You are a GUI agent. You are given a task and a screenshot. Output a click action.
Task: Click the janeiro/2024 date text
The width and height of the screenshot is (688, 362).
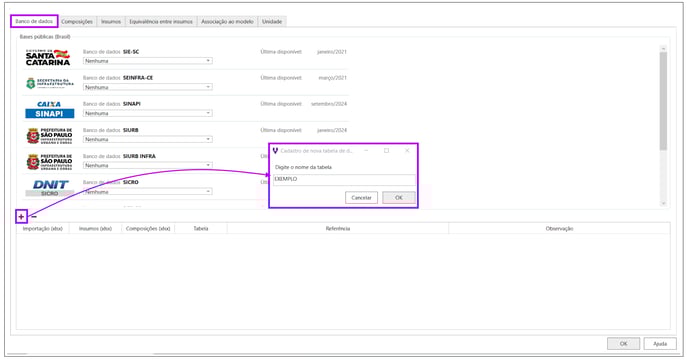(332, 130)
